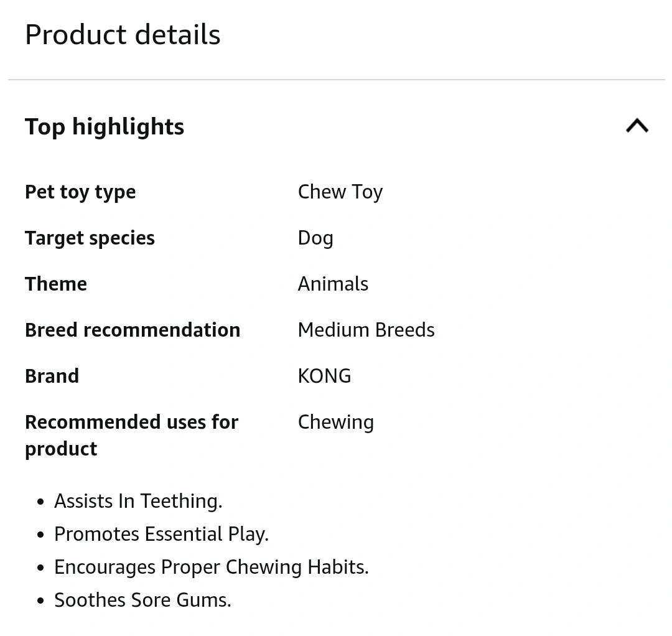
Task: Click the Soothes Sore Gums bullet
Action: tap(142, 600)
